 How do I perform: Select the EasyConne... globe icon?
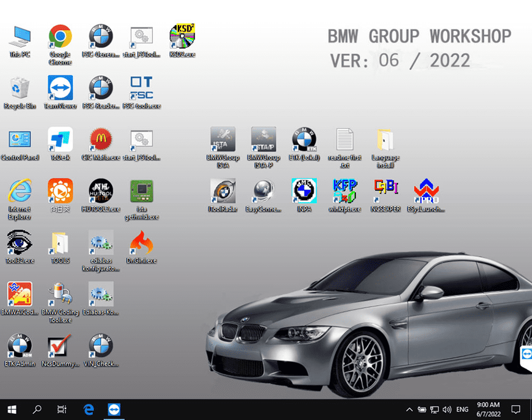point(264,196)
